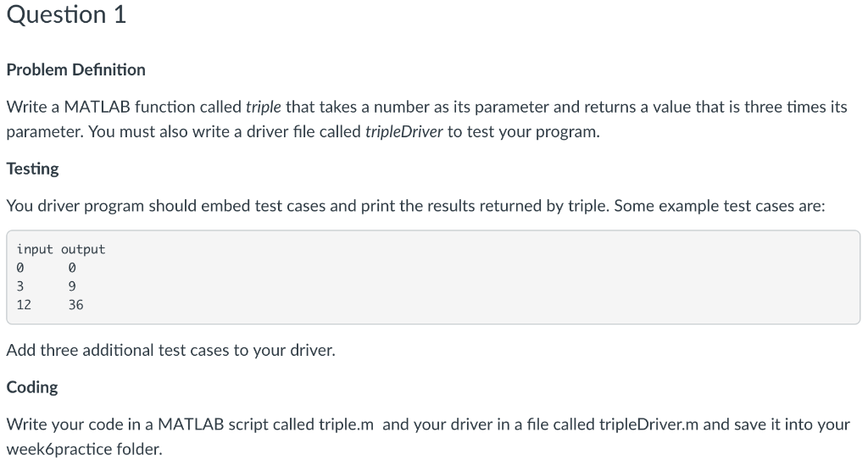Click inside the gray test cases box

pos(433,277)
